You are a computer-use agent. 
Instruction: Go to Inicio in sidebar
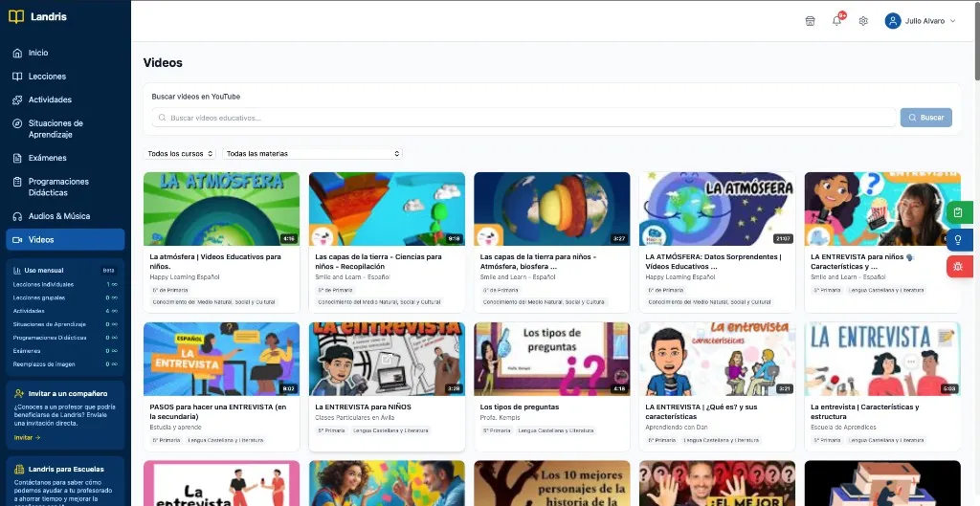pos(65,54)
